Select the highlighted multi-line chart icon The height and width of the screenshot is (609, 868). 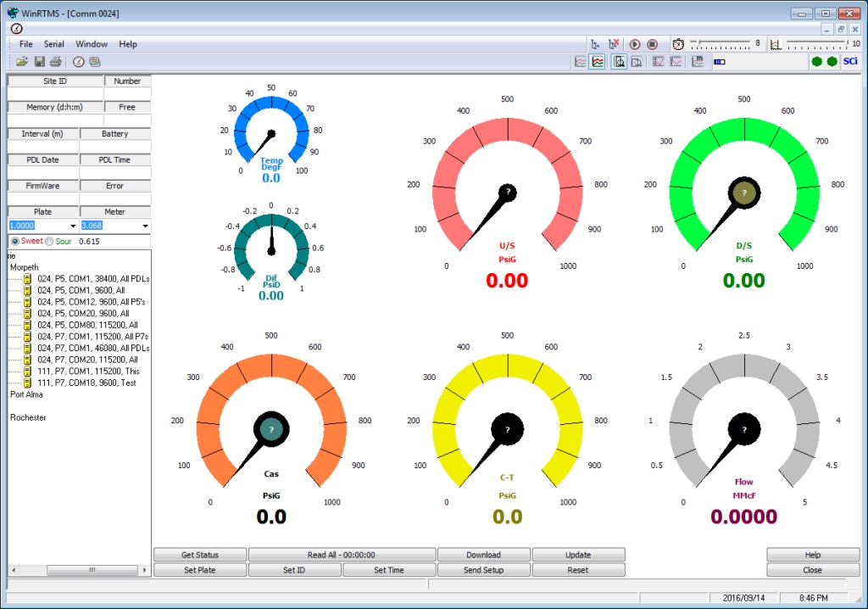(x=598, y=62)
